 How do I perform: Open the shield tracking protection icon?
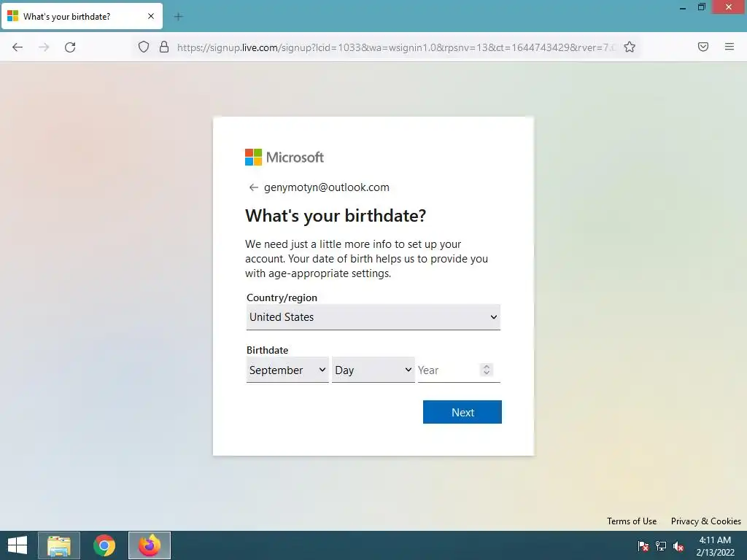[144, 47]
